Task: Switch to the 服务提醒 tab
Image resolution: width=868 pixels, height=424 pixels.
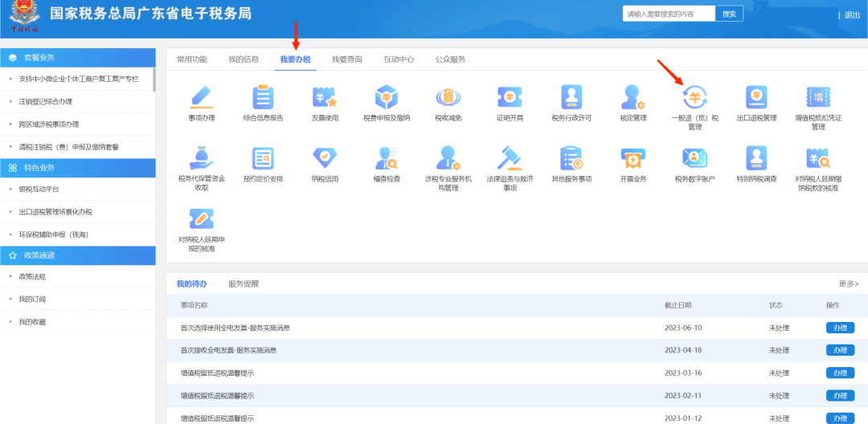Action: [244, 283]
